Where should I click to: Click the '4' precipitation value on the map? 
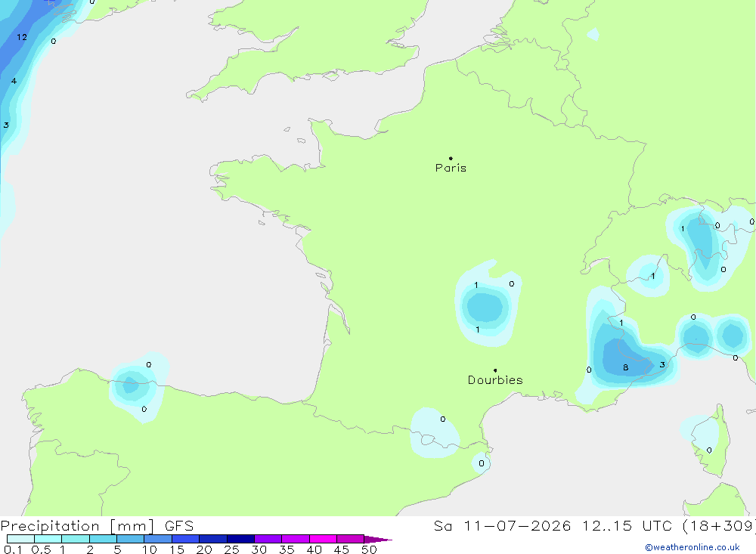(x=14, y=81)
